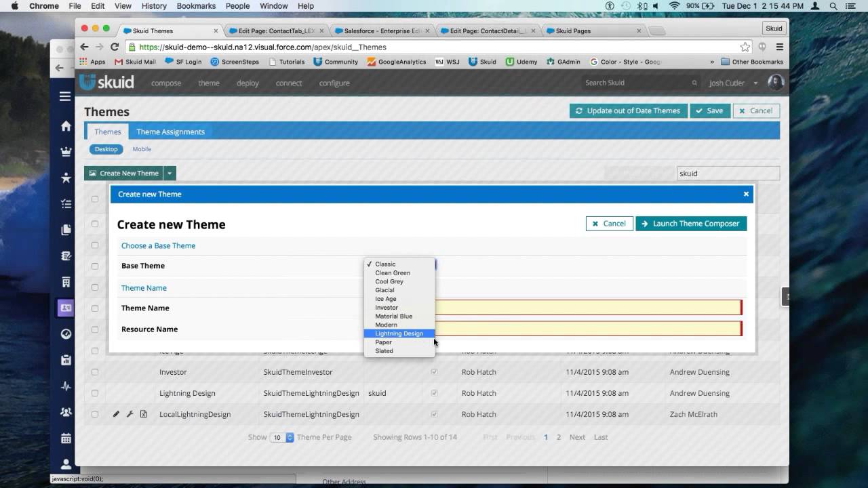Click the Next pagination link

click(x=577, y=437)
